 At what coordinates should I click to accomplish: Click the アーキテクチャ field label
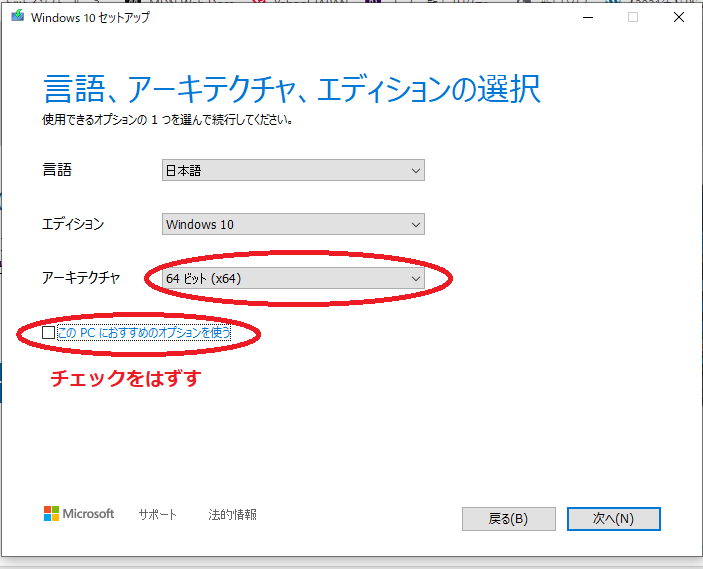click(x=81, y=278)
